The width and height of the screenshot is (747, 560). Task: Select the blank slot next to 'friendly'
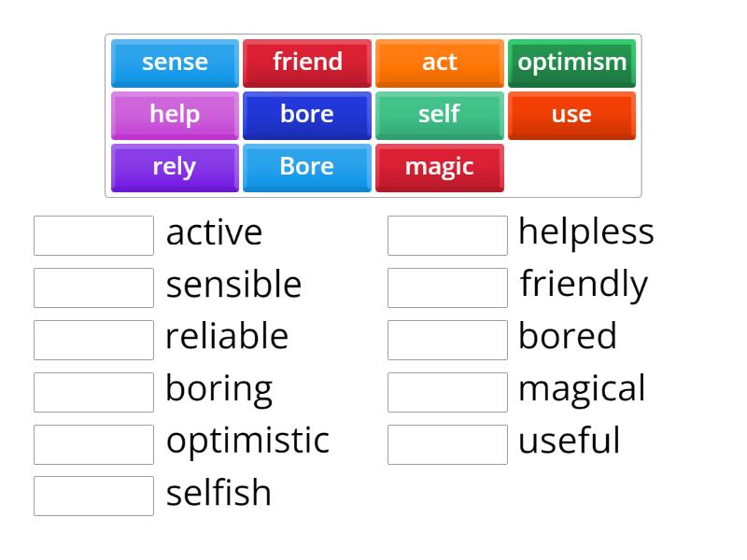[x=447, y=287]
